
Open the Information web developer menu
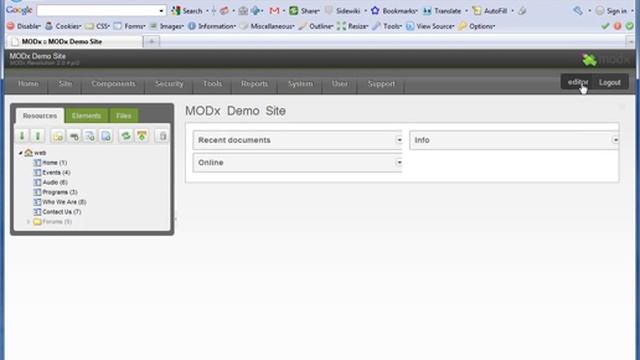pyautogui.click(x=212, y=26)
